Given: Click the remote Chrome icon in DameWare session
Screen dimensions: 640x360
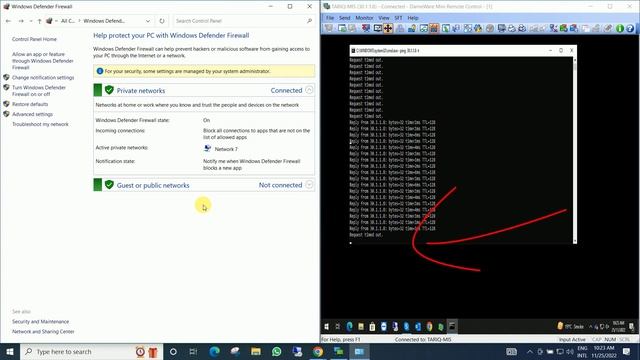Looking at the screenshot, I should pos(429,327).
